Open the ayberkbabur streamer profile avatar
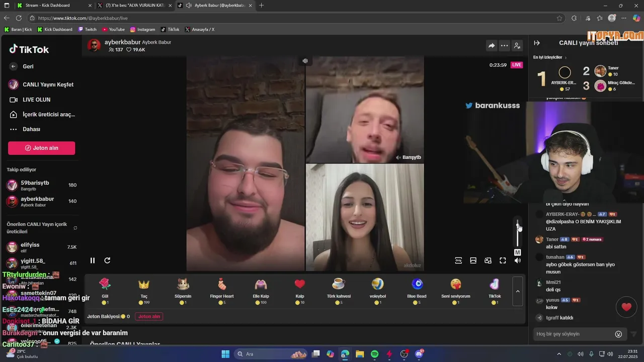 [94, 45]
